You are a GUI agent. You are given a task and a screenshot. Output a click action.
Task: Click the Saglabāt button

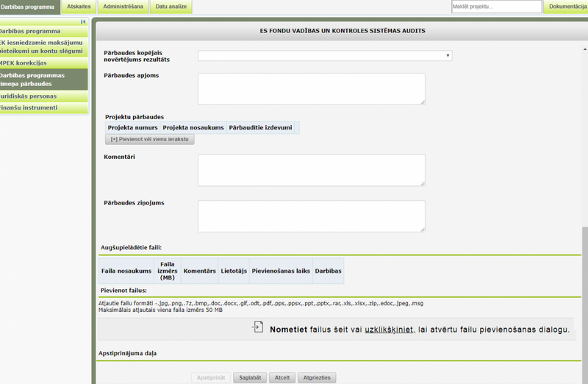(x=250, y=377)
